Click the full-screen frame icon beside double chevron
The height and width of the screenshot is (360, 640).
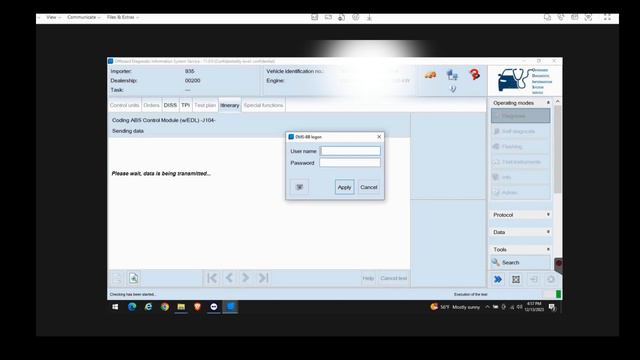tap(516, 279)
